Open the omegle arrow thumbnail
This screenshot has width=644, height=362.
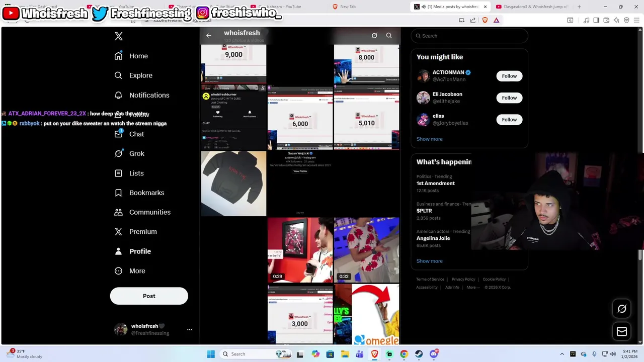tap(367, 314)
